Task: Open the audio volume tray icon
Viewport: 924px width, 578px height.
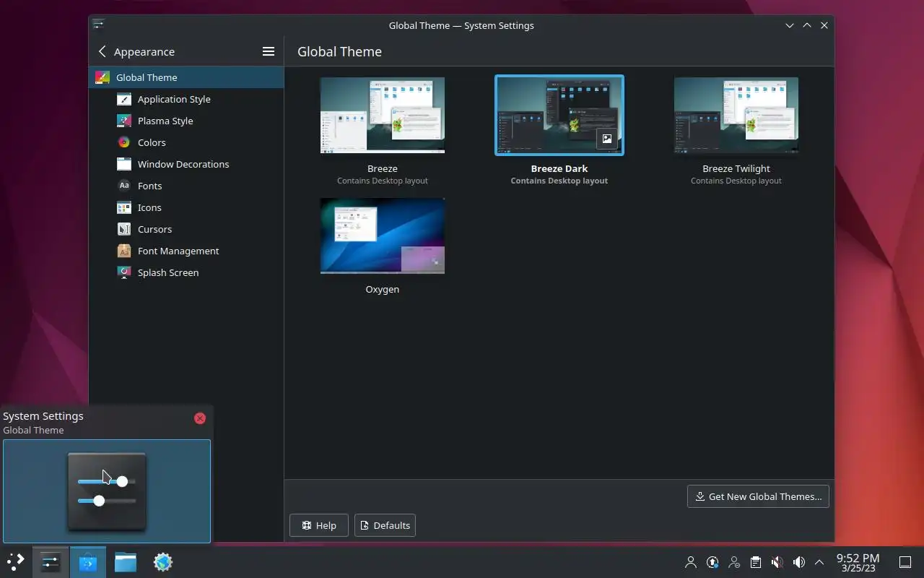Action: point(799,562)
